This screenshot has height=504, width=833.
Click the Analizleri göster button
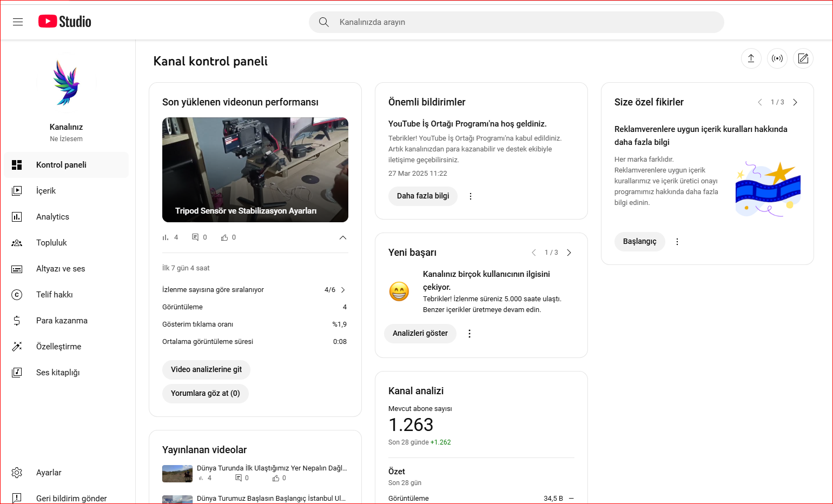(x=420, y=334)
